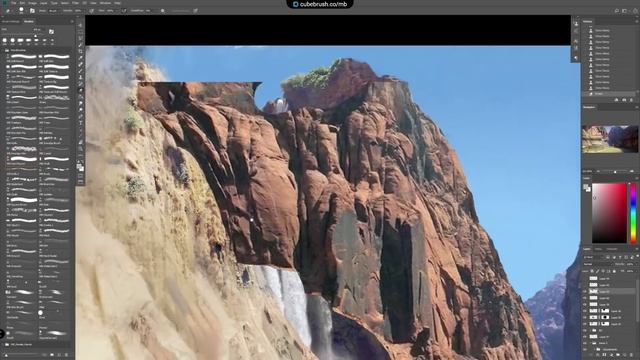640x360 pixels.
Task: Toggle the brush settings panel icon in options bar
Action: pos(32,11)
